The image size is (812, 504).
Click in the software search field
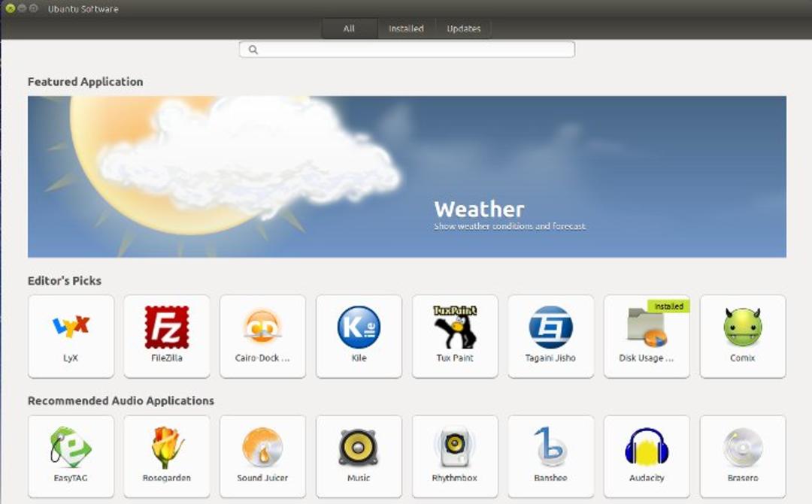[x=407, y=50]
